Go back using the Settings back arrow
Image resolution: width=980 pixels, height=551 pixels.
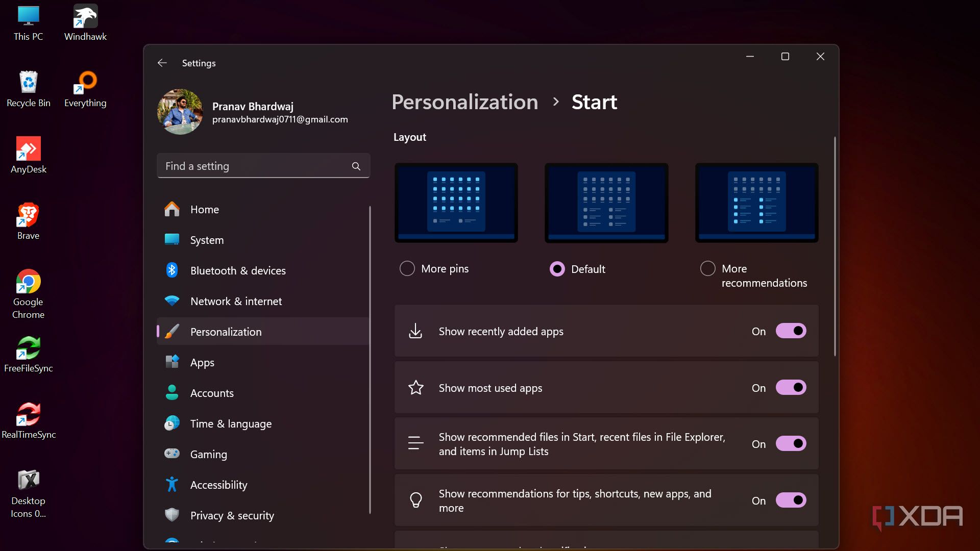(162, 63)
